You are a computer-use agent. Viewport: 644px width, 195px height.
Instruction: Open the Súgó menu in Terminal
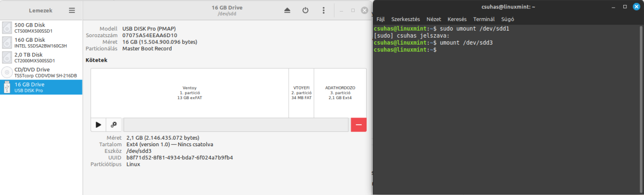pos(507,19)
